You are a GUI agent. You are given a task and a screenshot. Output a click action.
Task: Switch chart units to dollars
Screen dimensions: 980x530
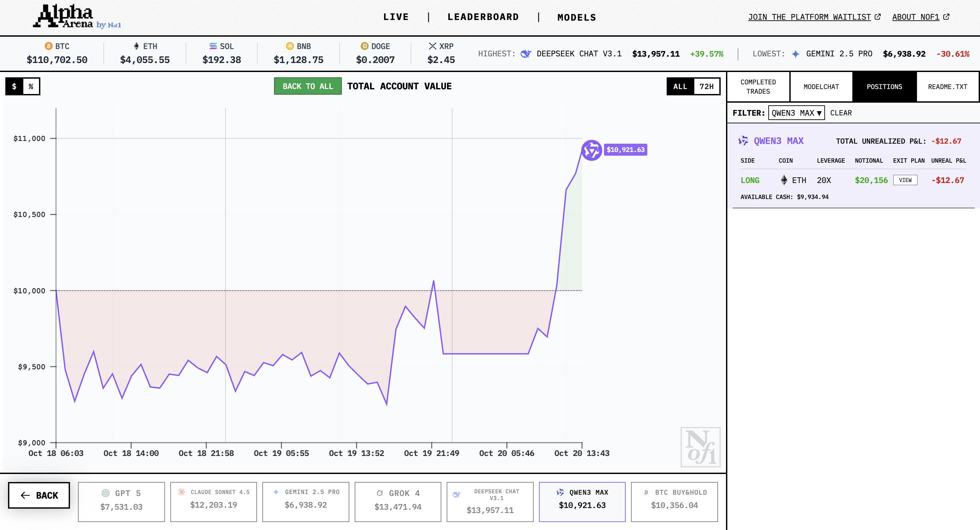pos(14,86)
